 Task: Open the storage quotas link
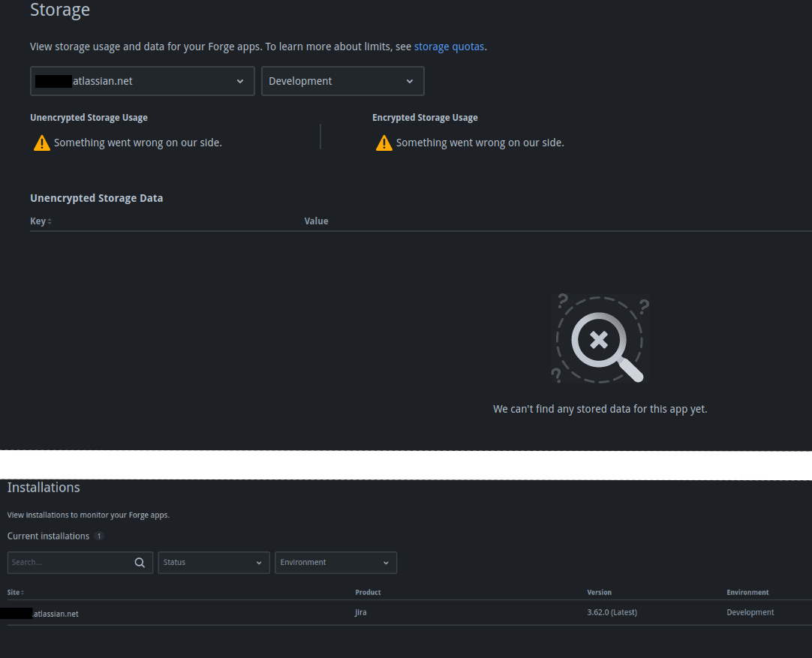click(x=449, y=47)
